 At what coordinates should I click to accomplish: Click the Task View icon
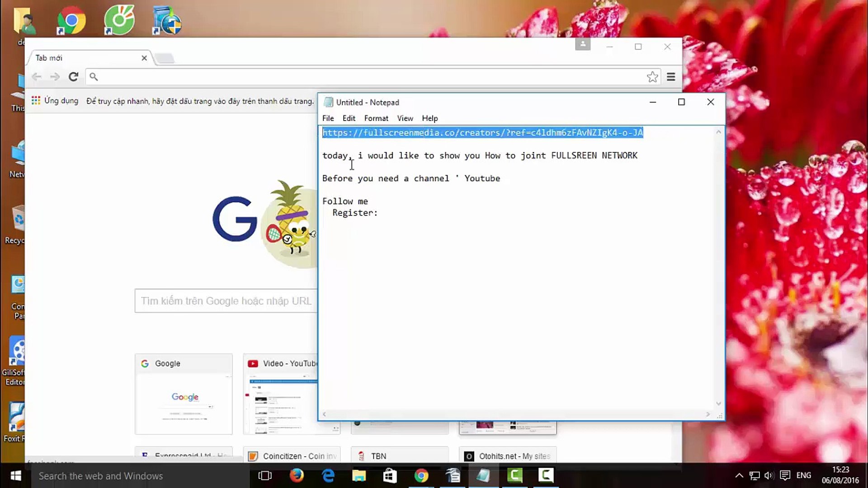(x=265, y=475)
